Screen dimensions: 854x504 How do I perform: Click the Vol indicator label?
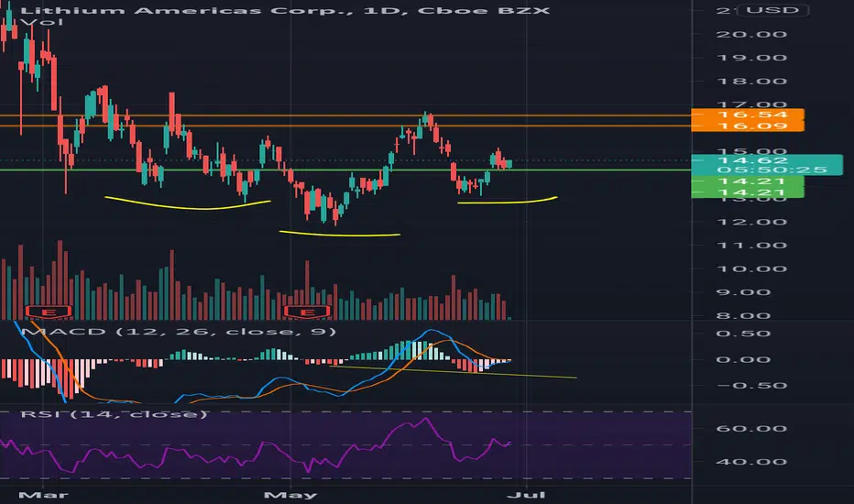tap(41, 22)
